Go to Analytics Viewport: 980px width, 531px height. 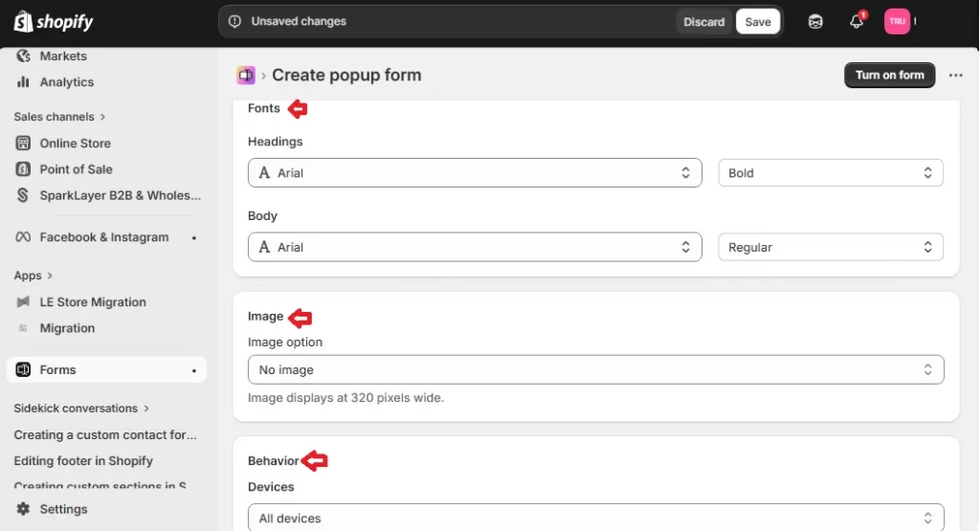click(67, 82)
